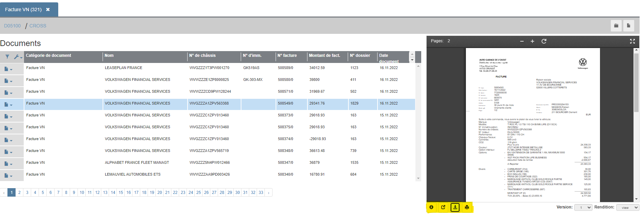644x222 pixels.
Task: Click LEMAUVIEL AUTOMOBILES ETS name cell
Action: tap(145, 175)
